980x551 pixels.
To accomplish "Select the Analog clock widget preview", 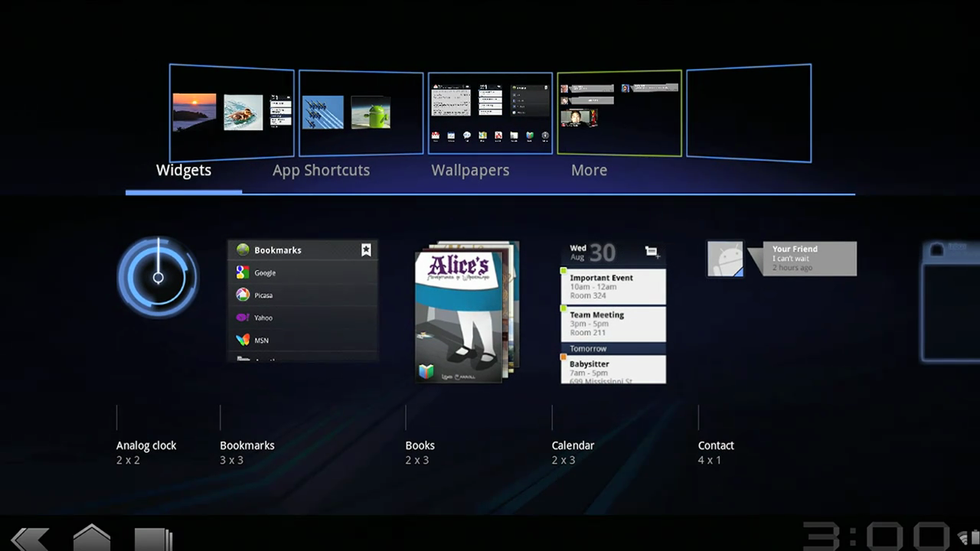I will click(x=158, y=277).
